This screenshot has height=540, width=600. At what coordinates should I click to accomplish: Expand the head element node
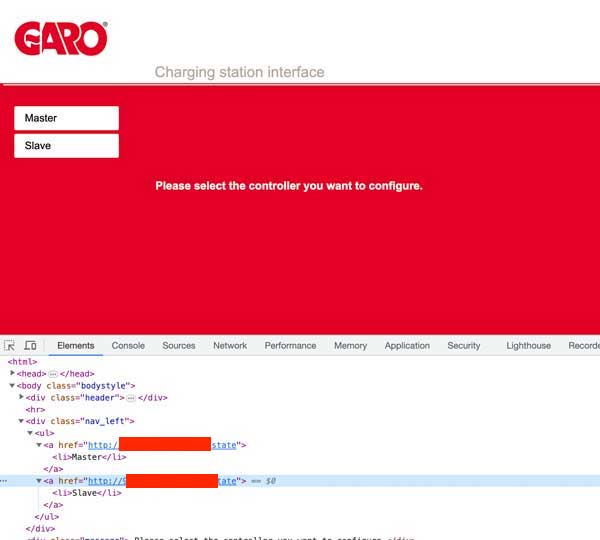(x=12, y=373)
